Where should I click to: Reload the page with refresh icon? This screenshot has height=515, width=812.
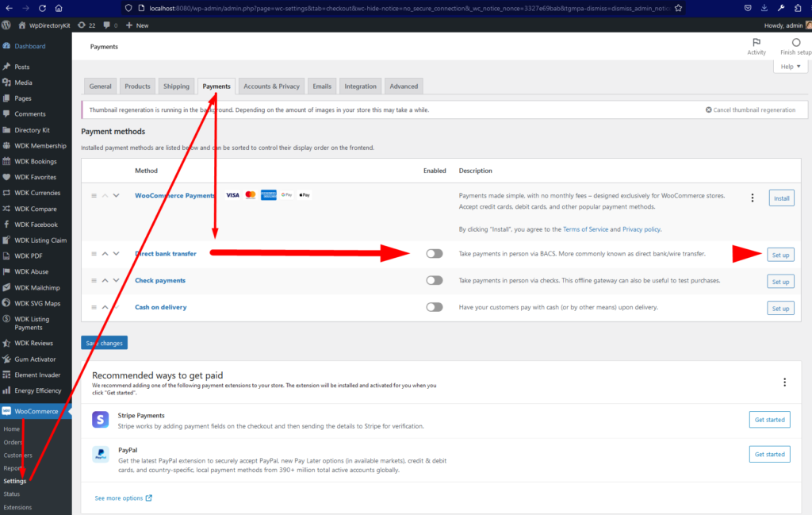pos(43,8)
